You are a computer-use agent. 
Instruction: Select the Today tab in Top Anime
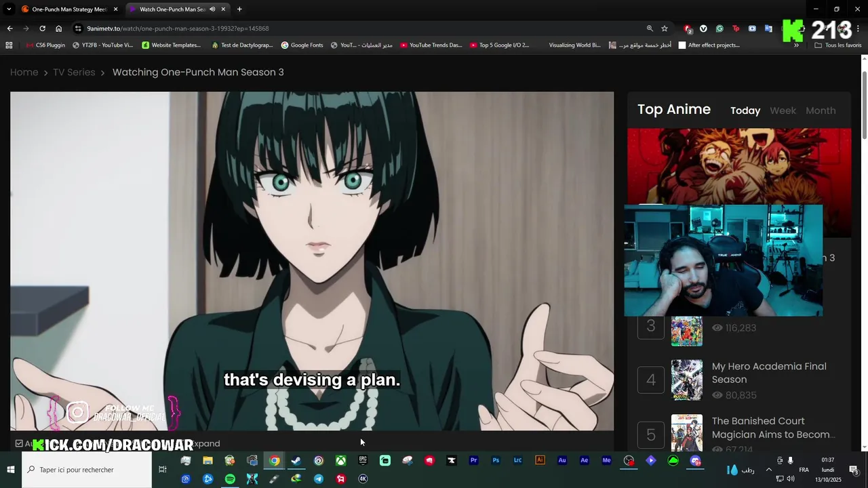click(x=745, y=110)
